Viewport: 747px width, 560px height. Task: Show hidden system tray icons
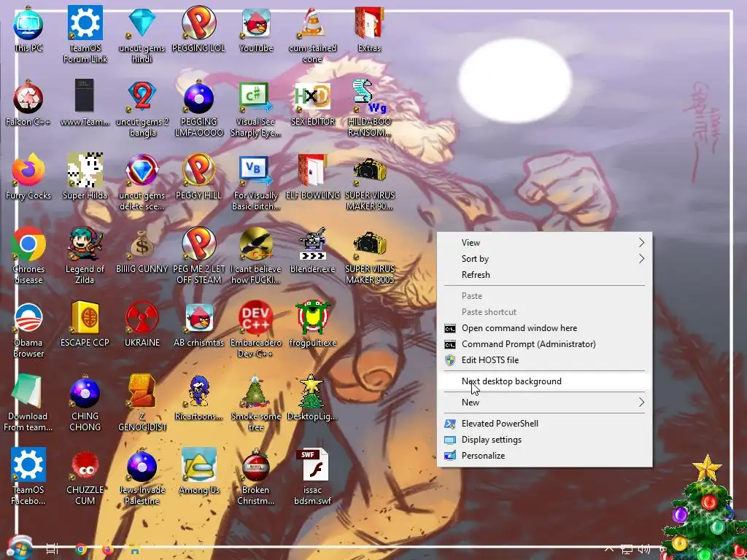(x=609, y=548)
